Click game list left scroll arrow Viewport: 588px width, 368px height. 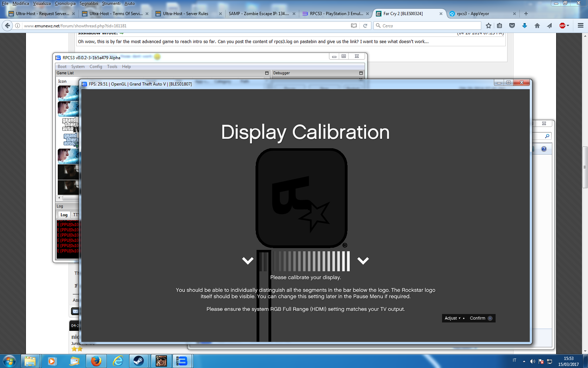(59, 198)
